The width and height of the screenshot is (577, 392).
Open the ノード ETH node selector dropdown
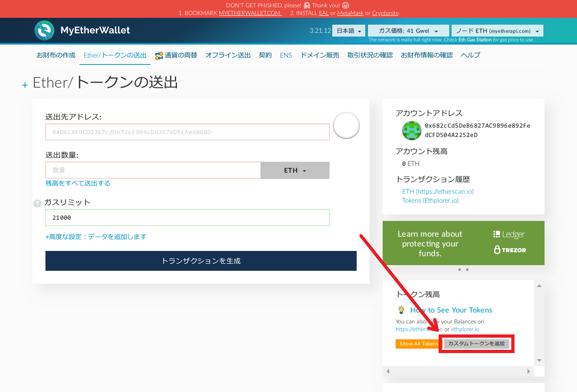pyautogui.click(x=497, y=30)
